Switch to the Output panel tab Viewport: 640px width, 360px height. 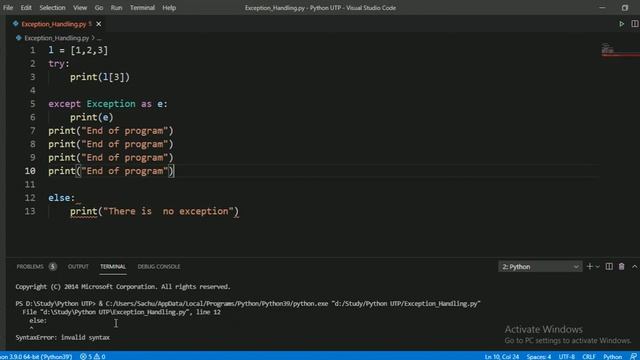tap(78, 267)
